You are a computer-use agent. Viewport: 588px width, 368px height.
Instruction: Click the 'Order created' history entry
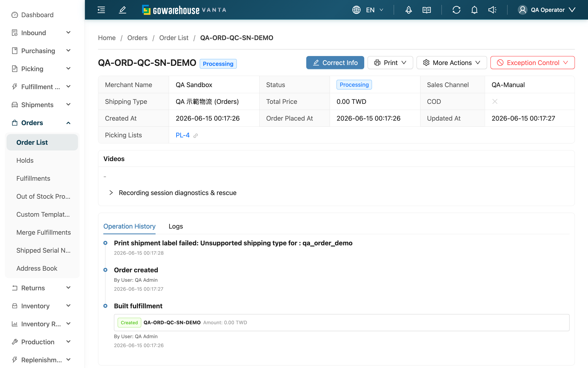[136, 270]
